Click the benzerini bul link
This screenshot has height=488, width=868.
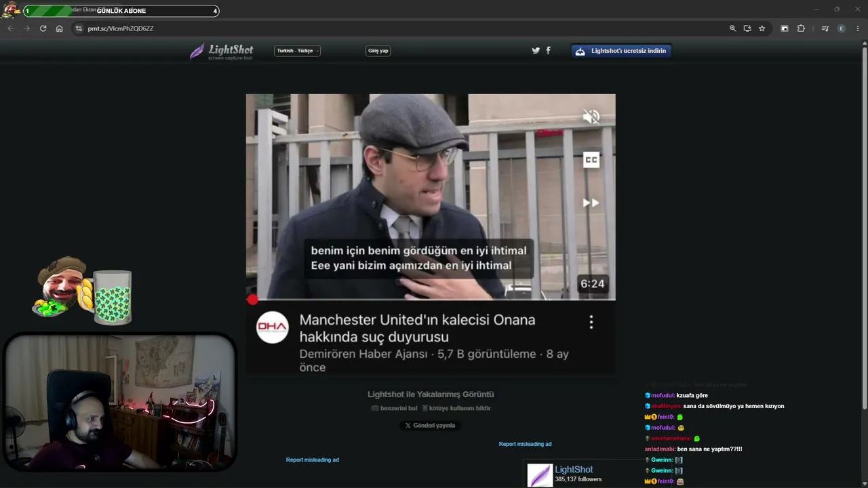pyautogui.click(x=395, y=408)
